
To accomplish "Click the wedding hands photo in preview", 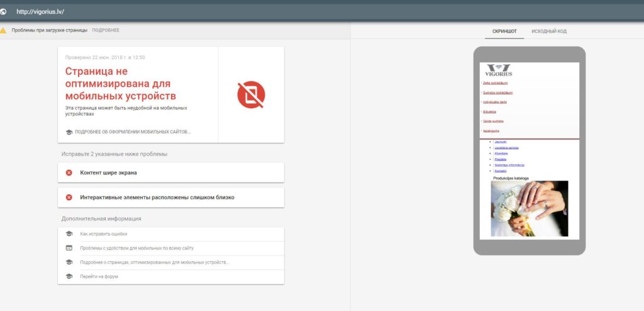I will (529, 208).
